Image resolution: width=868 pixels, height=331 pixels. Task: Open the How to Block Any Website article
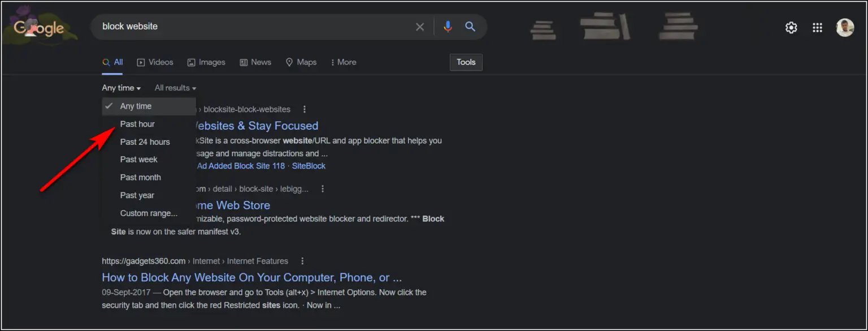tap(251, 277)
